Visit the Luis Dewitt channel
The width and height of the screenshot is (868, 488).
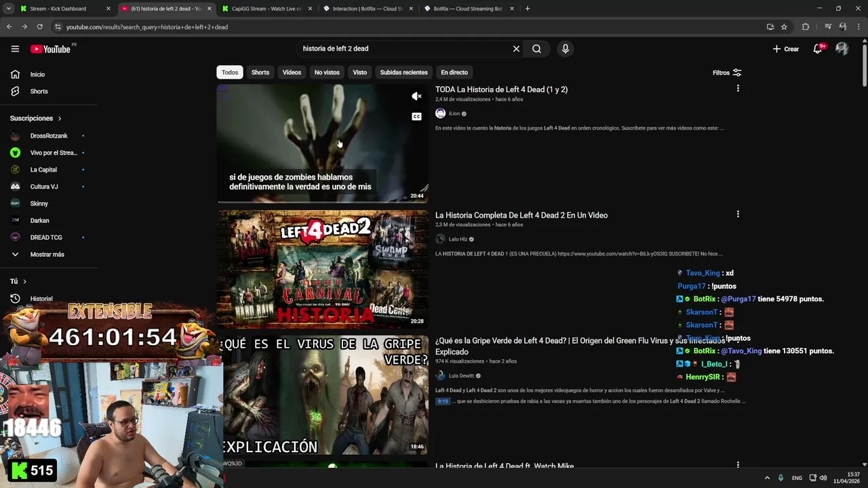[461, 375]
